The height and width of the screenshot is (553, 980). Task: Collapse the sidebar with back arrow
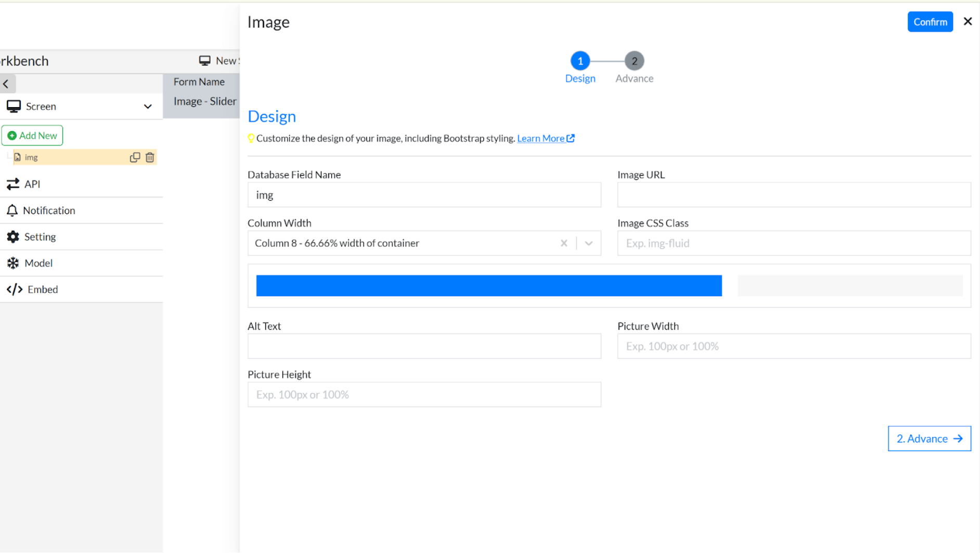[6, 83]
